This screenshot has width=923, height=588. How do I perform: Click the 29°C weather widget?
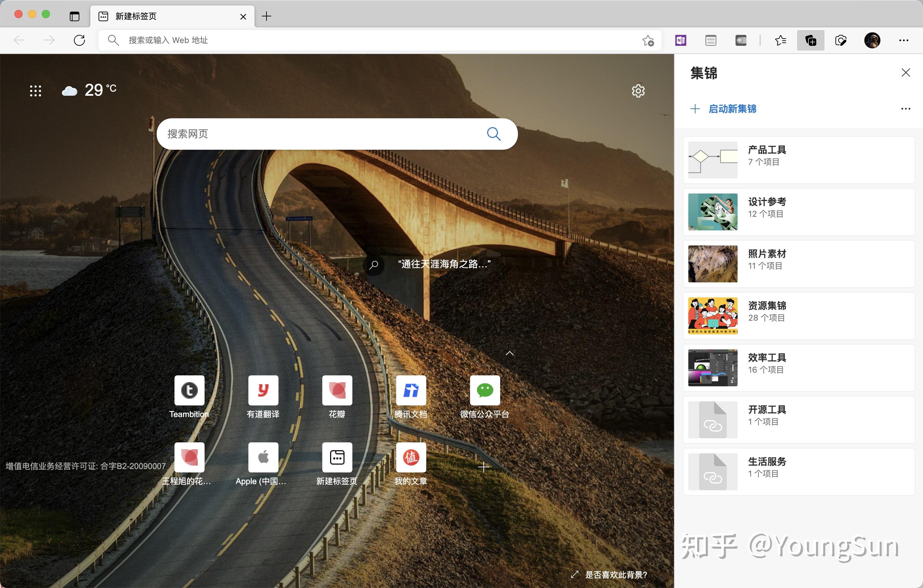[x=89, y=90]
